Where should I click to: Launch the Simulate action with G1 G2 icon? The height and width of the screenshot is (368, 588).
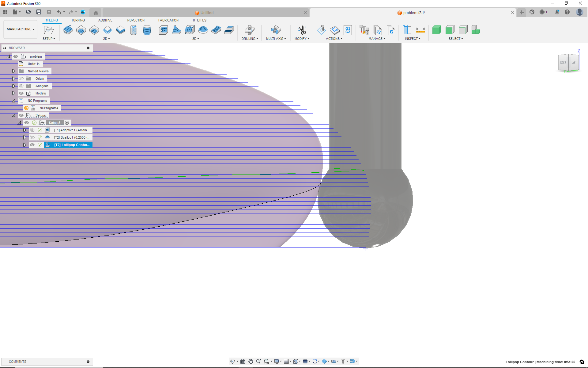coord(348,30)
